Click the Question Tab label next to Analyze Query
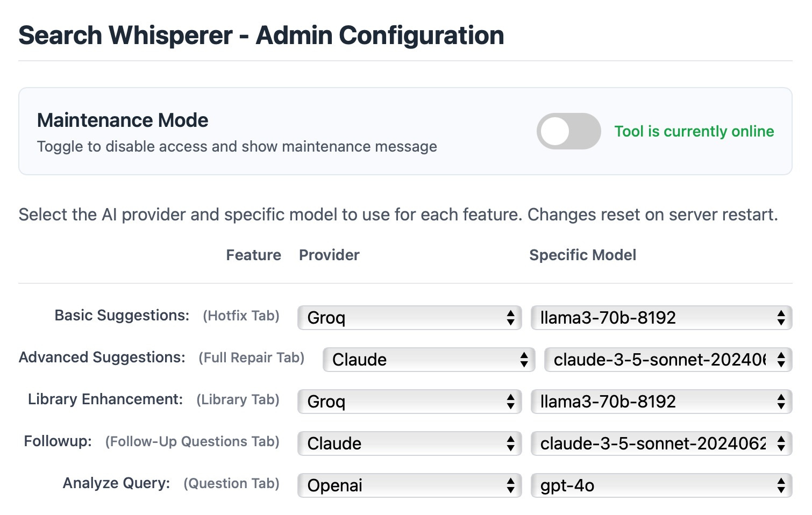This screenshot has width=812, height=515. point(231,483)
